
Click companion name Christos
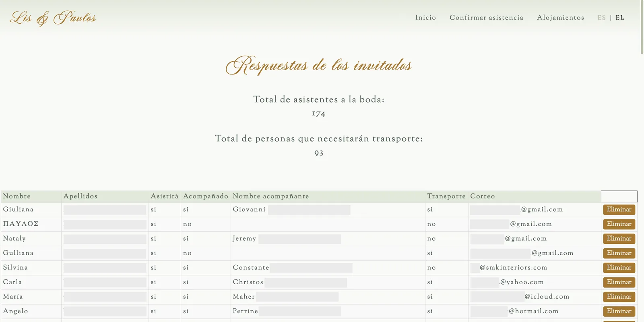tap(248, 282)
